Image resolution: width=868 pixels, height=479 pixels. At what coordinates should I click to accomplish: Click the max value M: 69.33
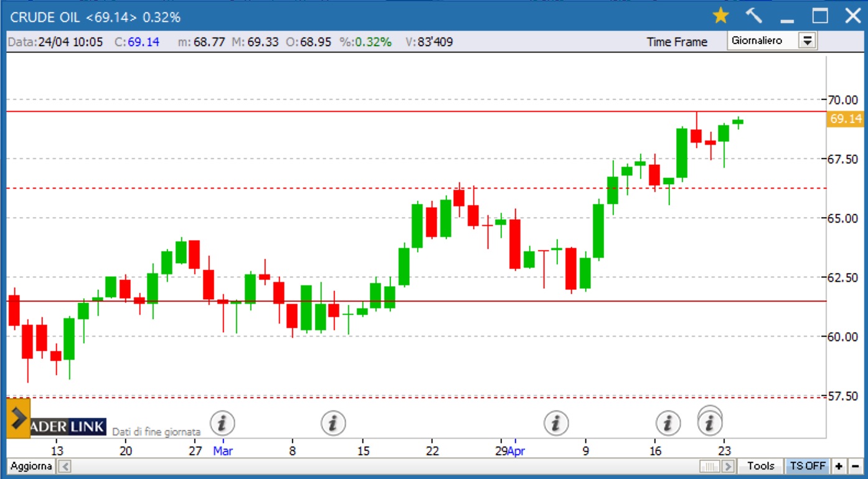coord(255,42)
